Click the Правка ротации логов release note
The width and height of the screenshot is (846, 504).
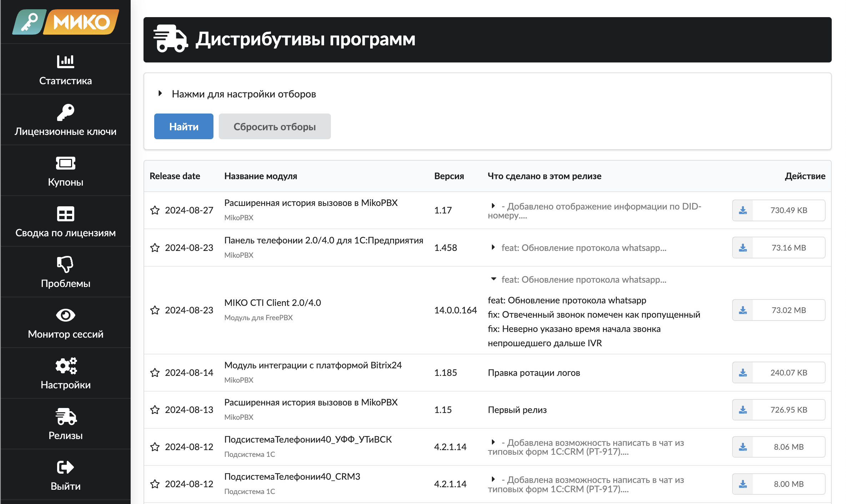[534, 373]
